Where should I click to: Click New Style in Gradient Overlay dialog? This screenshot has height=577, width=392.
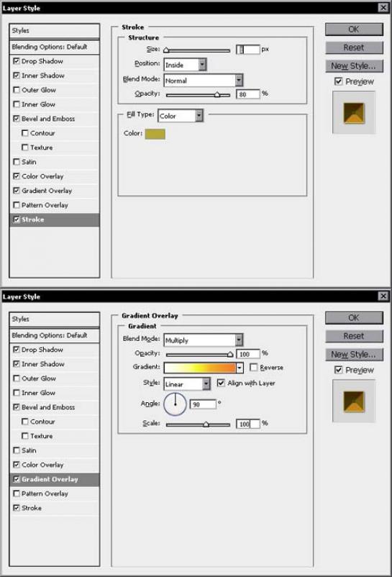coord(354,355)
